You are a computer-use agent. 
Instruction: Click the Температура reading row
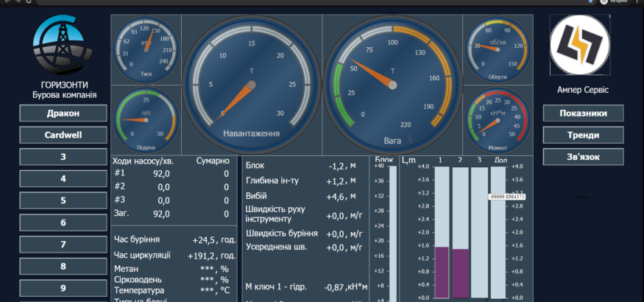pyautogui.click(x=171, y=290)
